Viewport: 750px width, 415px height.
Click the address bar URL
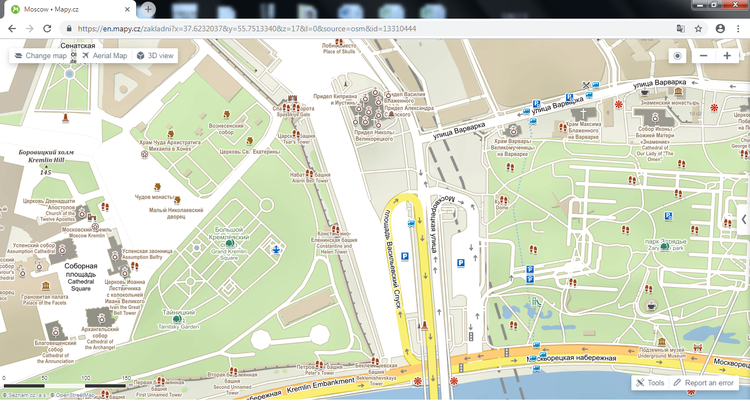(x=247, y=29)
